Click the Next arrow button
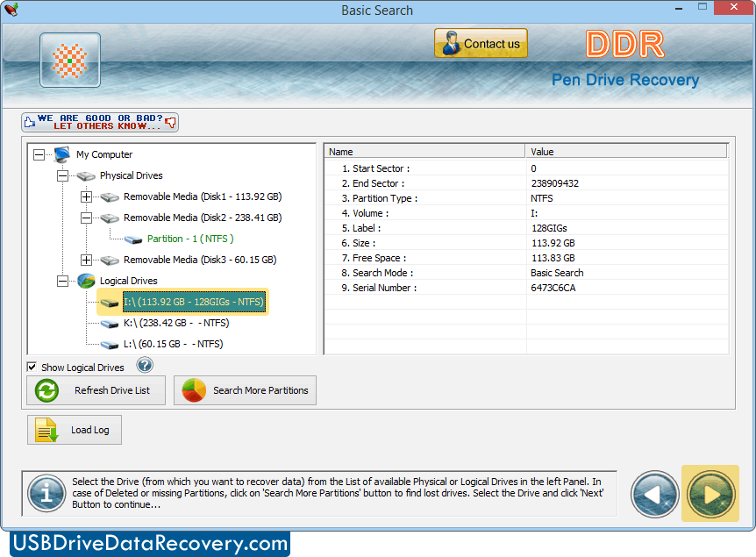This screenshot has width=756, height=557. click(710, 494)
